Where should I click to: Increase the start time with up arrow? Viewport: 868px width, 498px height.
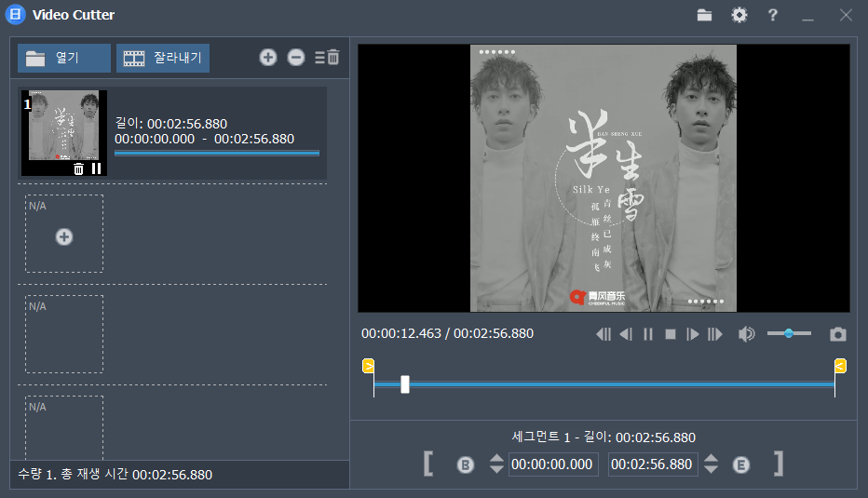[x=496, y=458]
